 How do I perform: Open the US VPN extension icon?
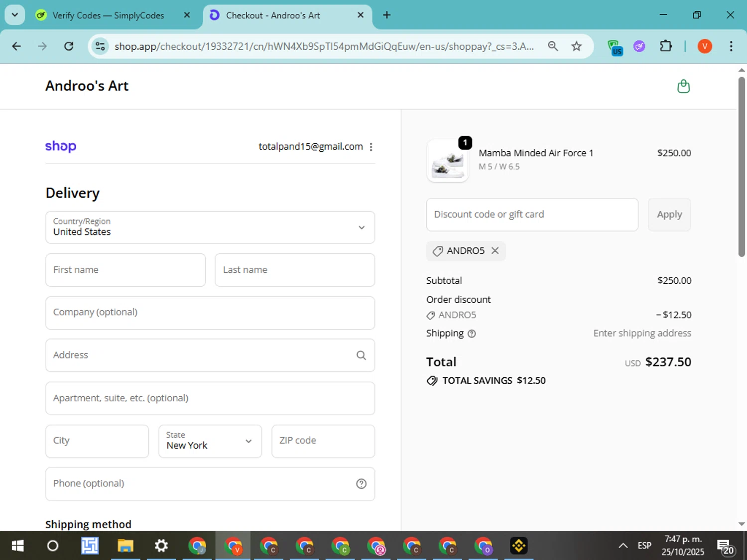[x=615, y=47]
